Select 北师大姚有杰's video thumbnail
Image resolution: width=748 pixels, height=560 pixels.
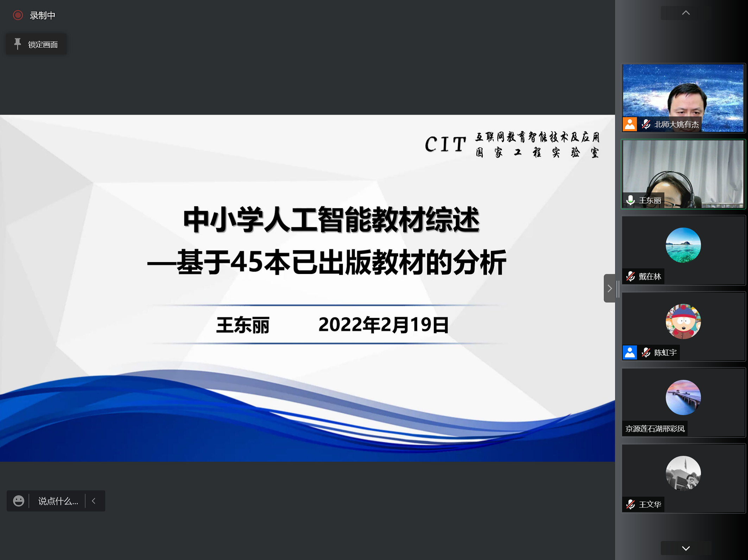[x=683, y=93]
